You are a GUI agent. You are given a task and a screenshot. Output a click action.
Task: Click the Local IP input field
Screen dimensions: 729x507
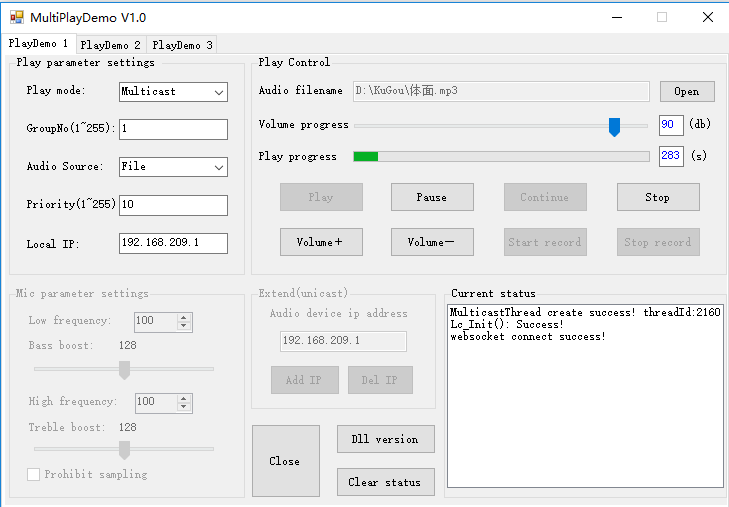pyautogui.click(x=173, y=243)
